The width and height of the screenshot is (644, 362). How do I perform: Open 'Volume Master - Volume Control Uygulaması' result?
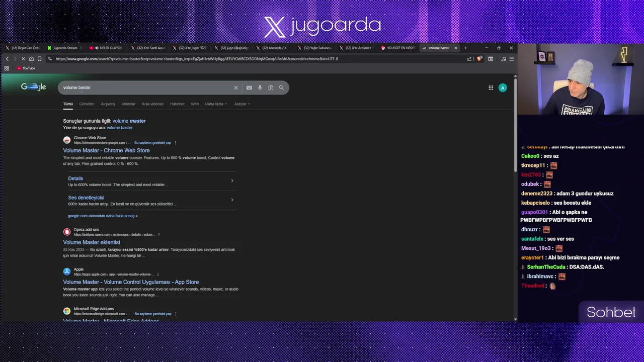click(131, 282)
